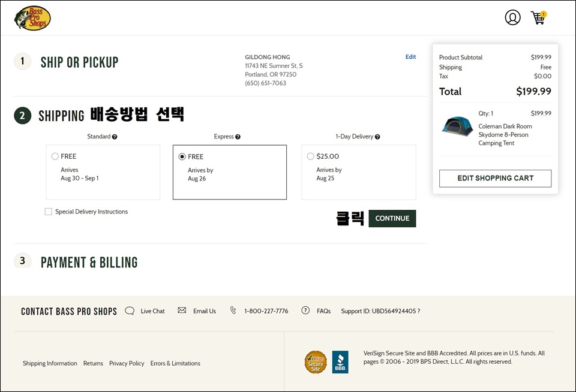Enable Special Delivery Instructions checkbox
576x392 pixels.
tap(48, 212)
